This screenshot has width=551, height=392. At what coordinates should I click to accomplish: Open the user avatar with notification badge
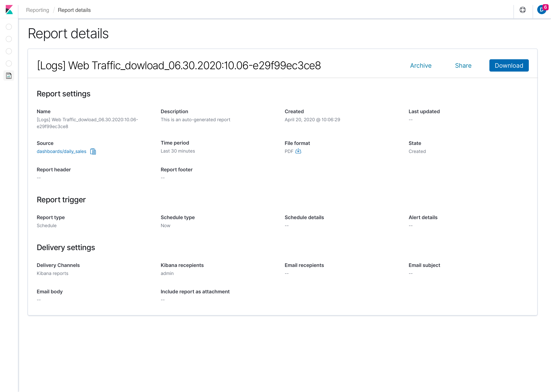click(542, 10)
